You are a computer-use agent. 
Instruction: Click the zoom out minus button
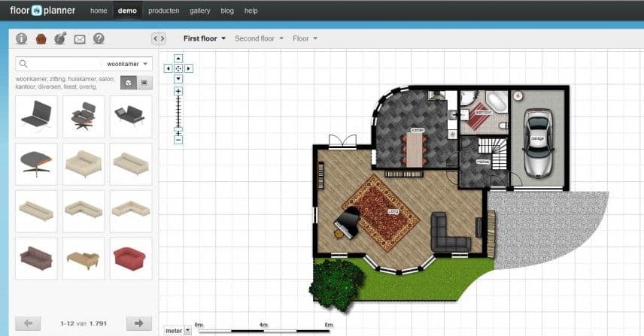tap(178, 139)
